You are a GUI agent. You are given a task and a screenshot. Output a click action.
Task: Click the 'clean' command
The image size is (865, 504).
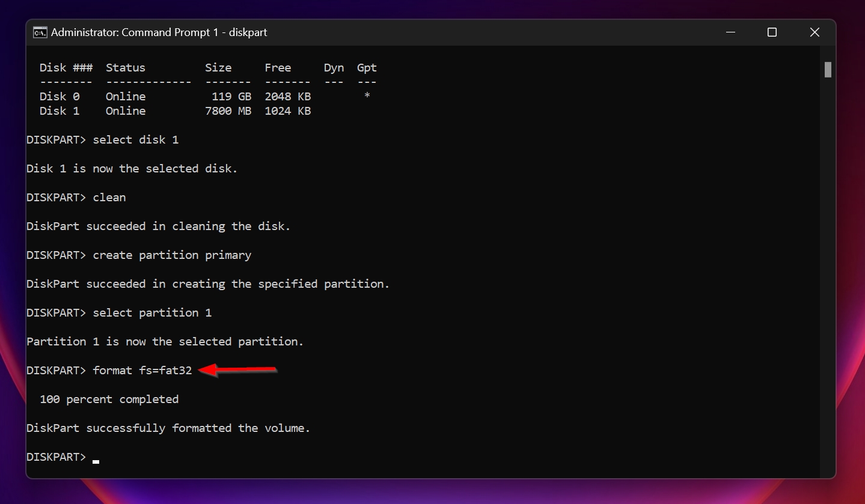[x=109, y=198]
